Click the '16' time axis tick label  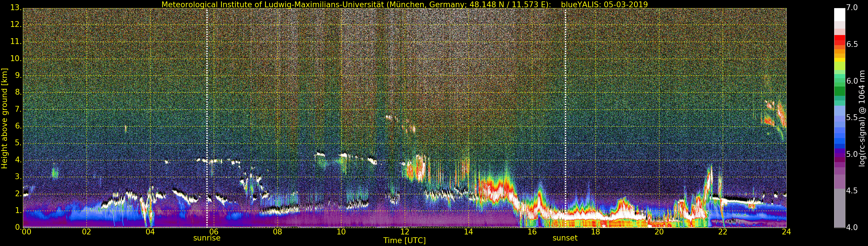pos(532,232)
